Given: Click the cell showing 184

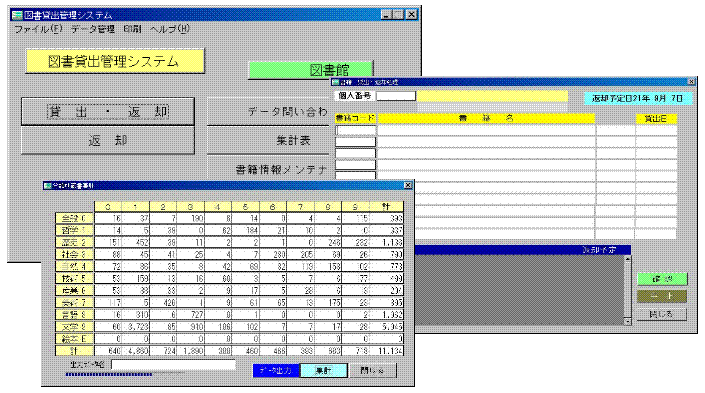Looking at the screenshot, I should tap(246, 231).
